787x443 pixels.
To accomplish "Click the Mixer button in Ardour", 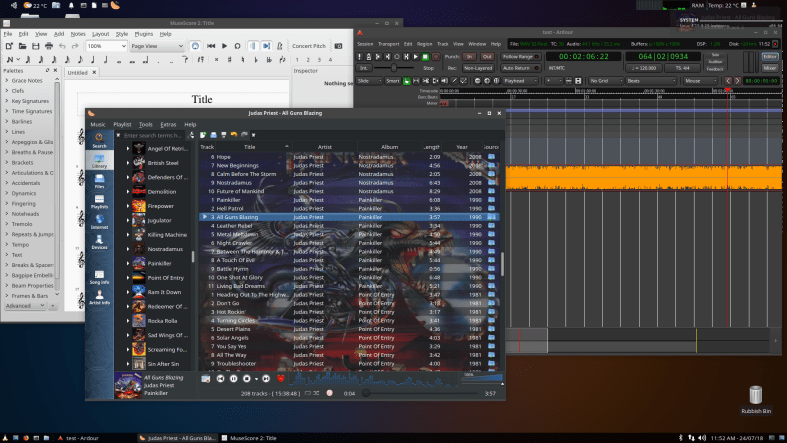I will 770,68.
